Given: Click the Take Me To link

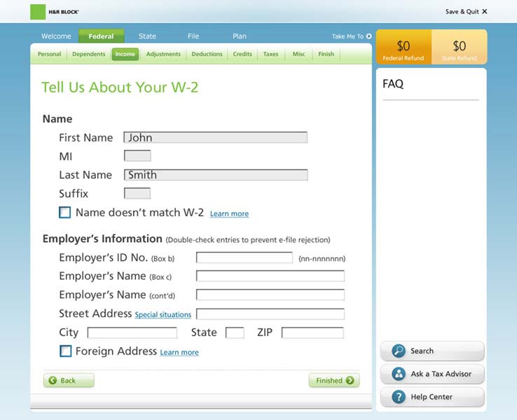Looking at the screenshot, I should point(347,36).
